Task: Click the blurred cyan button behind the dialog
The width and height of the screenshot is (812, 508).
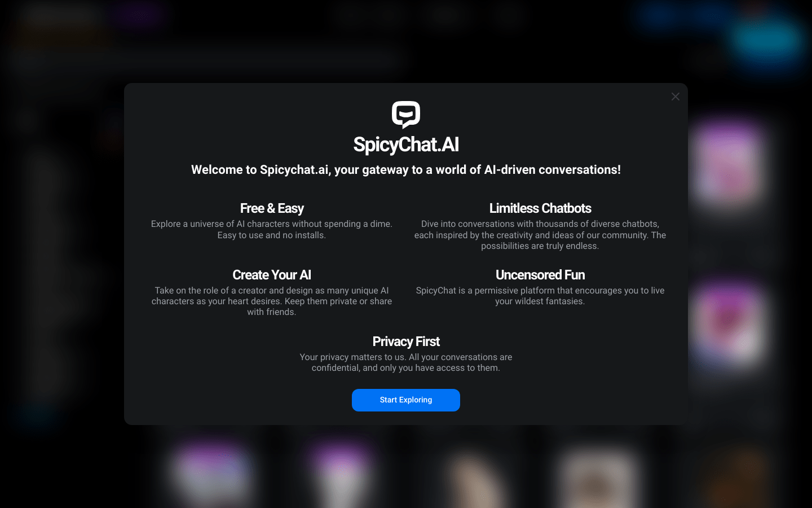Action: 766,39
